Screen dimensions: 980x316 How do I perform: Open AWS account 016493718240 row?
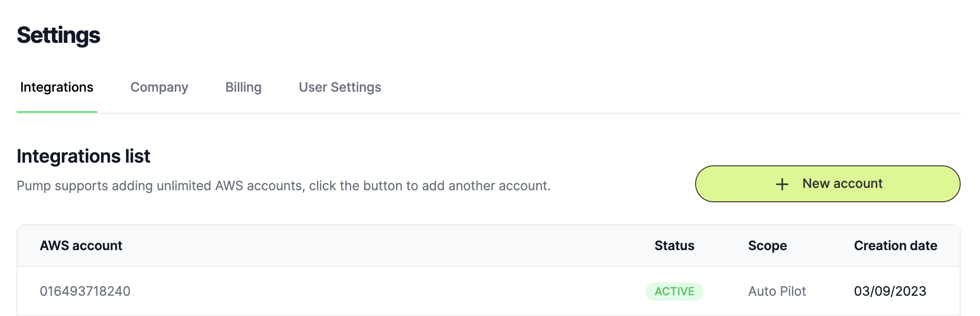[x=85, y=291]
